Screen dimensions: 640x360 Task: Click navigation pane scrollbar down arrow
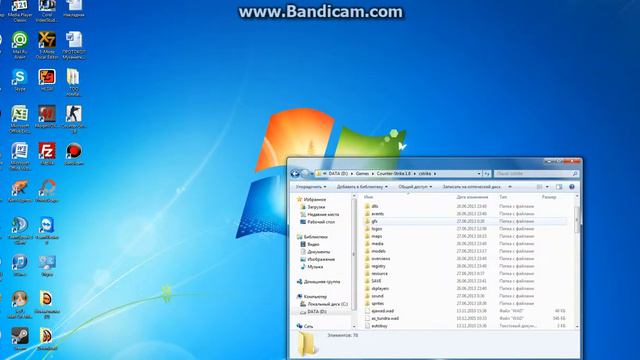coord(354,327)
